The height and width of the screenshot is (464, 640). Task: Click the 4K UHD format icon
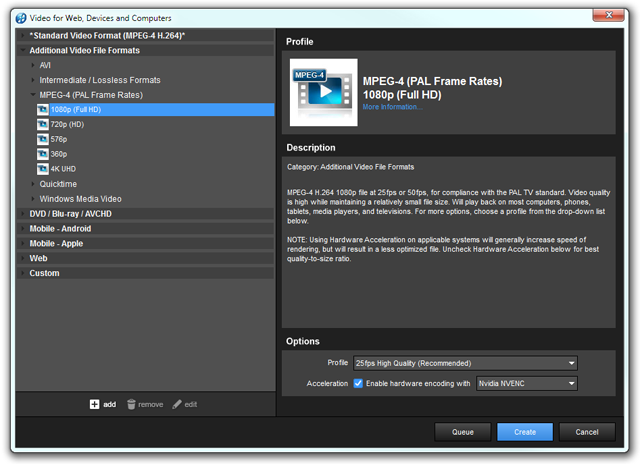[43, 169]
